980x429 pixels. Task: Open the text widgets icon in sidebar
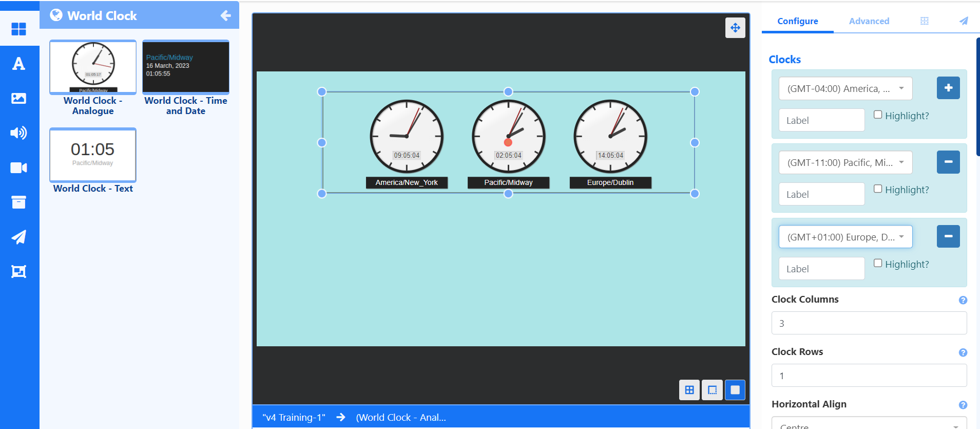click(x=18, y=64)
